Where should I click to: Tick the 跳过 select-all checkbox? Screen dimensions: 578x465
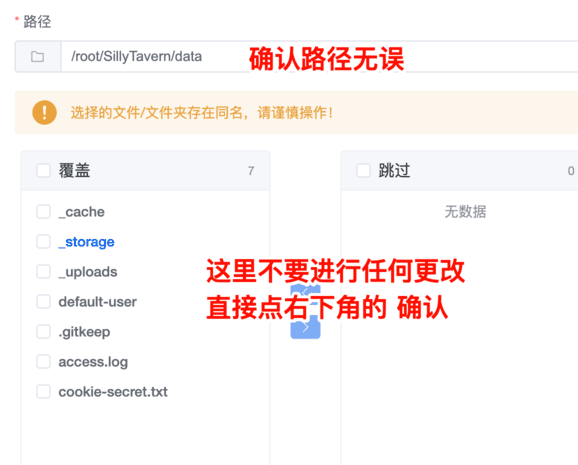[x=363, y=171]
